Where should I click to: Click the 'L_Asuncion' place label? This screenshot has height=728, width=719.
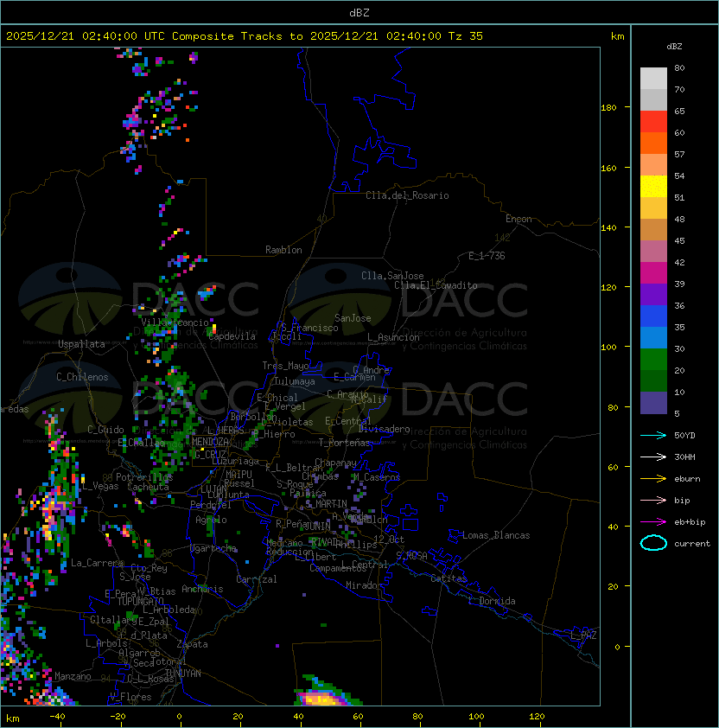point(393,337)
